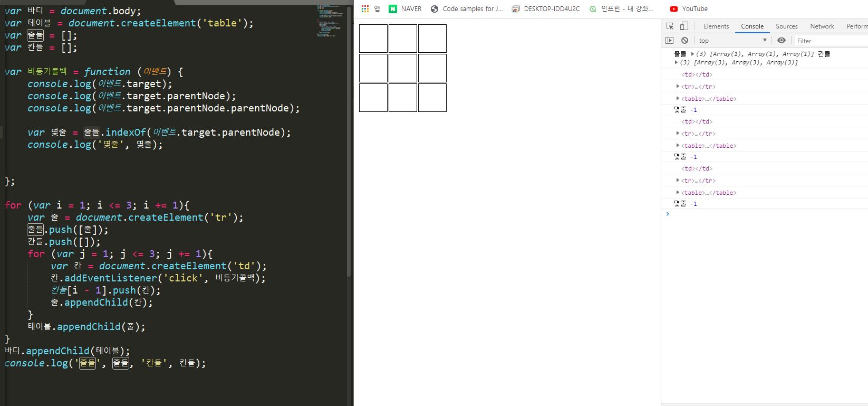Image resolution: width=868 pixels, height=406 pixels.
Task: Open the 'top' JavaScript context dropdown
Action: point(732,41)
